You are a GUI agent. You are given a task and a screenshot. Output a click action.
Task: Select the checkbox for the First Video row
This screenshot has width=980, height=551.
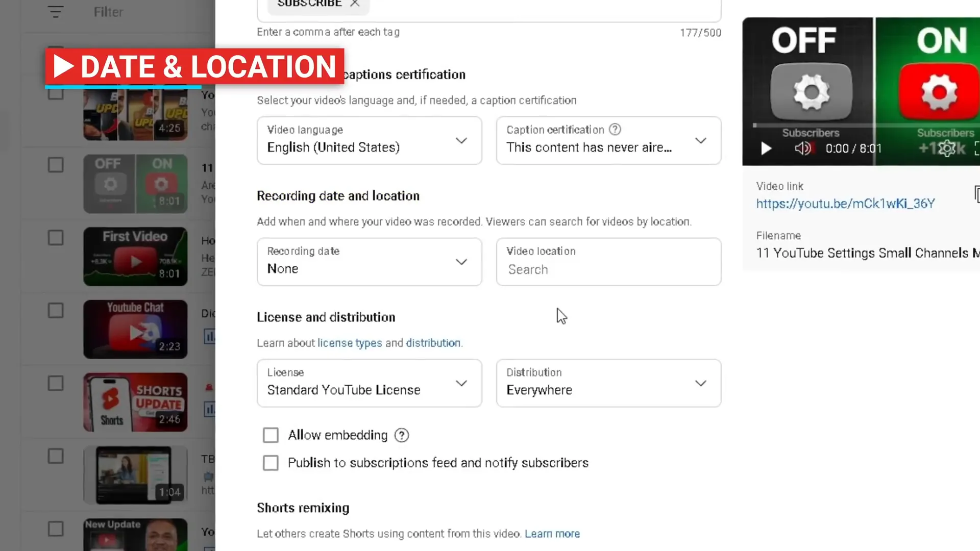[x=55, y=237]
